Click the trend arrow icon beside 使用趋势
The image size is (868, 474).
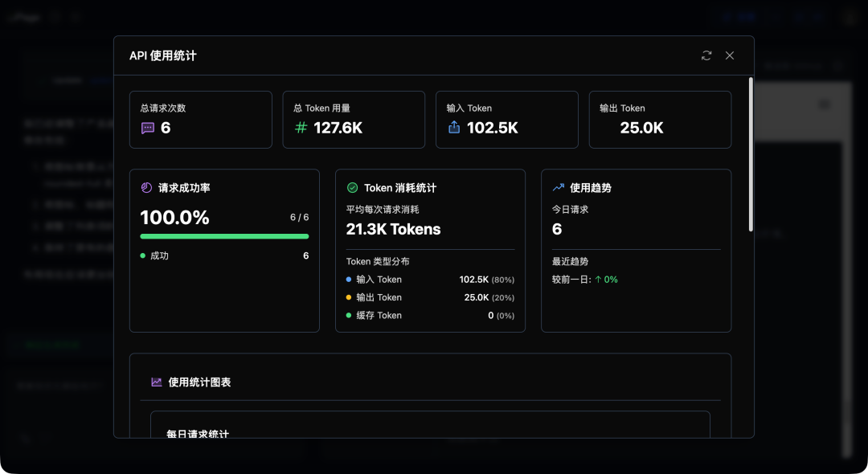tap(557, 187)
